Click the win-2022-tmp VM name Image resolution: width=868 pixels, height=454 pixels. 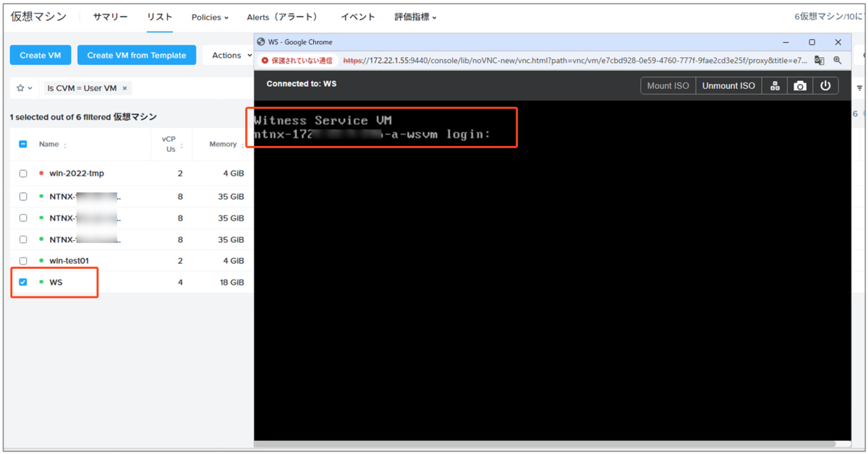77,174
